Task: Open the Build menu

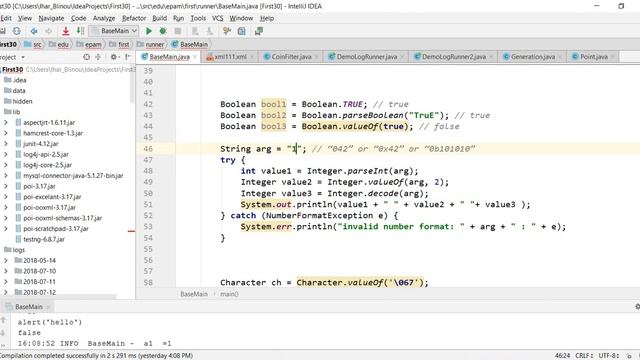Action: tap(159, 18)
